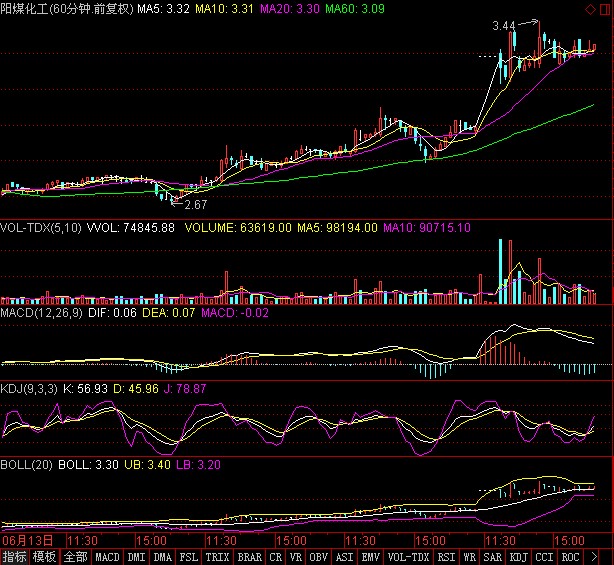The image size is (614, 565).
Task: Click the MA60: 3.09 label
Action: click(355, 9)
